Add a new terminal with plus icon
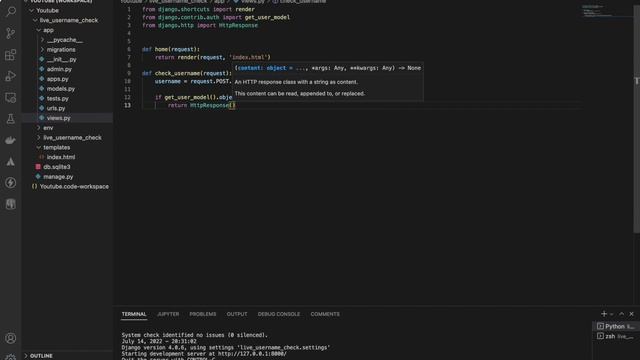The width and height of the screenshot is (640, 360). pyautogui.click(x=604, y=313)
